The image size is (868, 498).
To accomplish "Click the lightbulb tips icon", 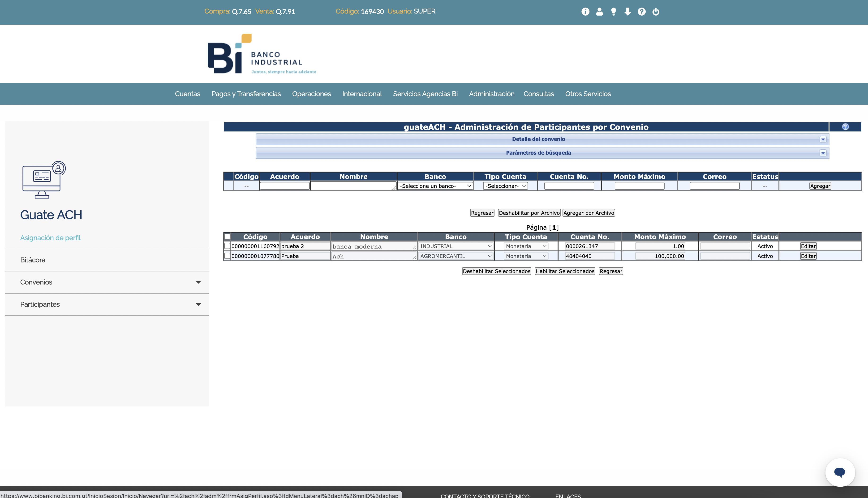I will pos(613,12).
